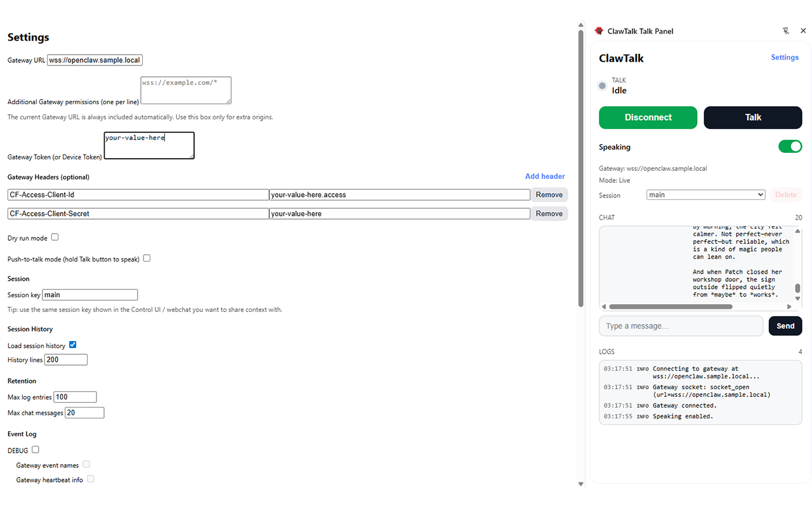Image resolution: width=812 pixels, height=508 pixels.
Task: Click "Gateway: wss://openclaw.sample.local" text in panel
Action: [x=653, y=168]
